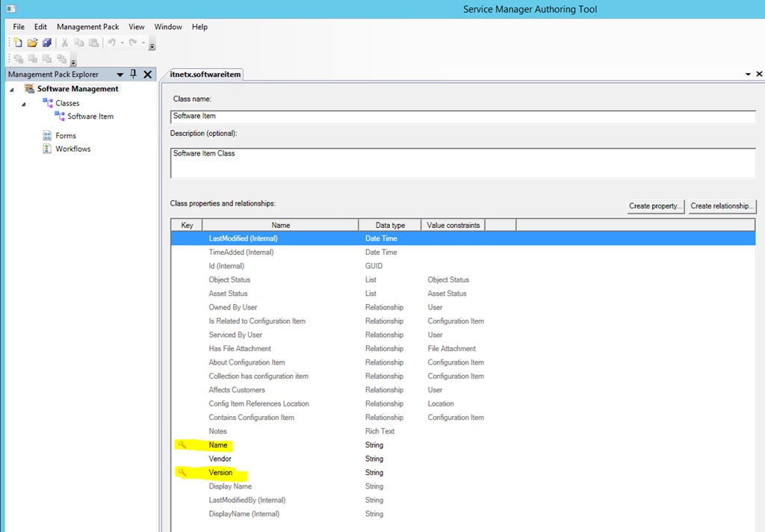The image size is (765, 532).
Task: Open the Management Pack menu
Action: tap(87, 27)
